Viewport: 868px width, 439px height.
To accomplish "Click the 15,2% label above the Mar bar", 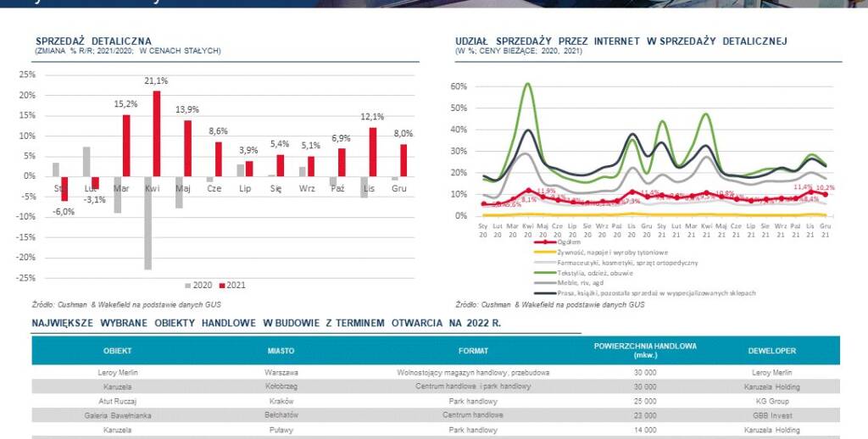I will pos(125,104).
